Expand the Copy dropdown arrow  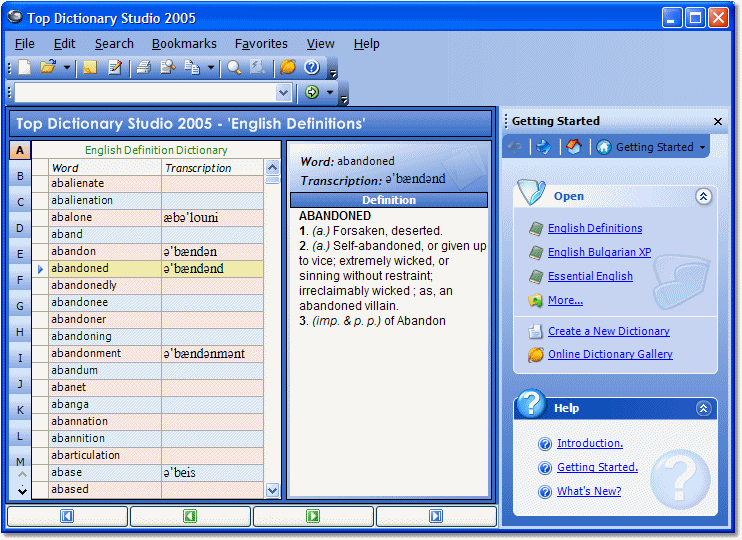tap(211, 68)
